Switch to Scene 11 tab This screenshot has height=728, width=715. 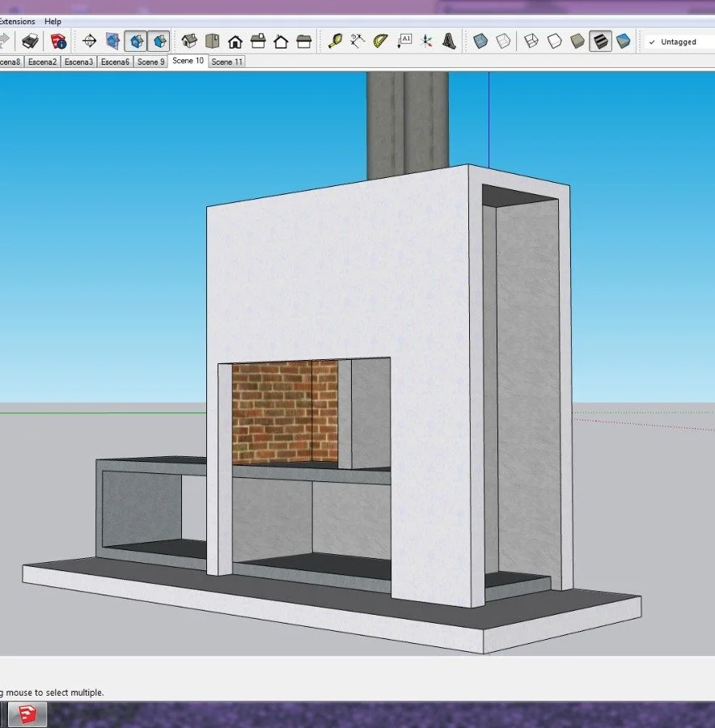[x=227, y=61]
